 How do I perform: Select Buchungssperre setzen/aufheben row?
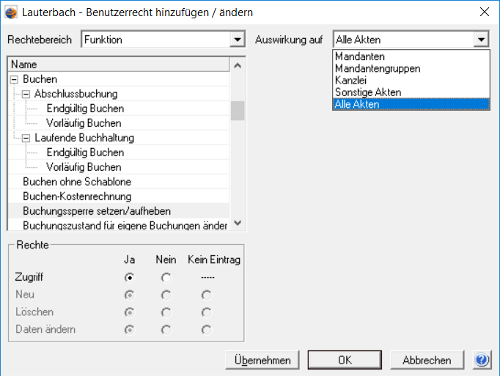point(119,211)
